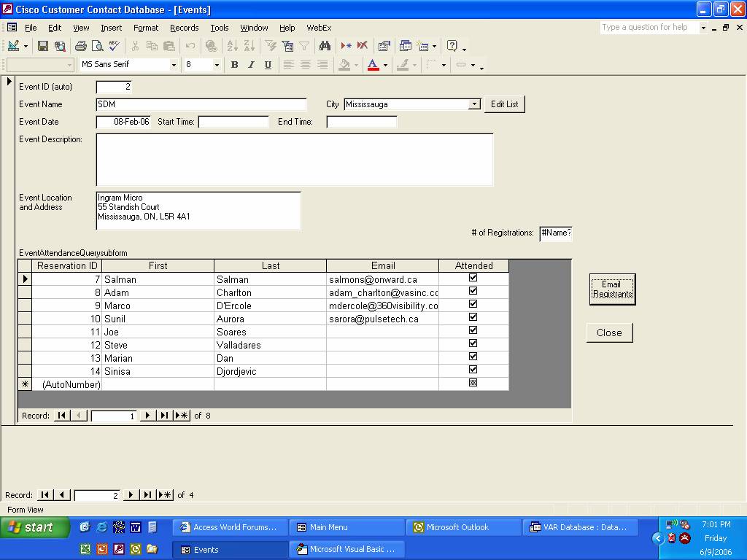The image size is (747, 560).
Task: Open Microsoft Access Help icon
Action: (x=452, y=46)
